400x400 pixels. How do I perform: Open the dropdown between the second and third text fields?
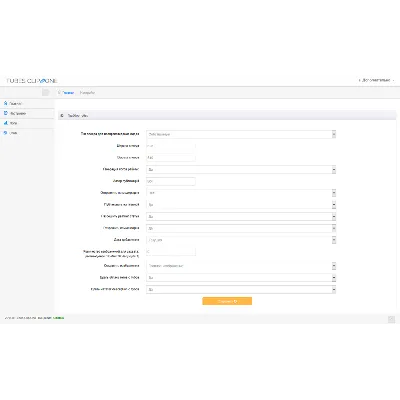[241, 169]
